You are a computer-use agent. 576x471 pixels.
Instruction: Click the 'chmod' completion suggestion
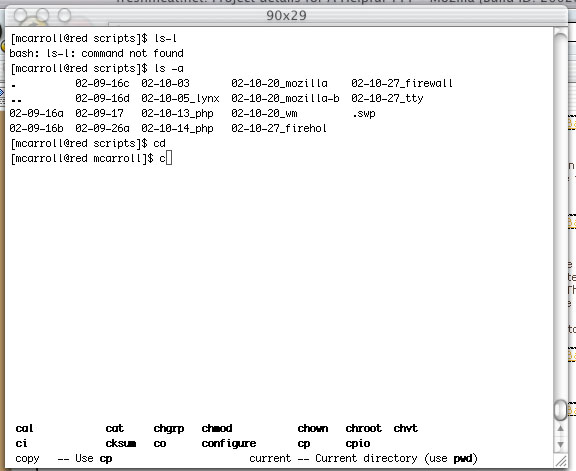216,428
